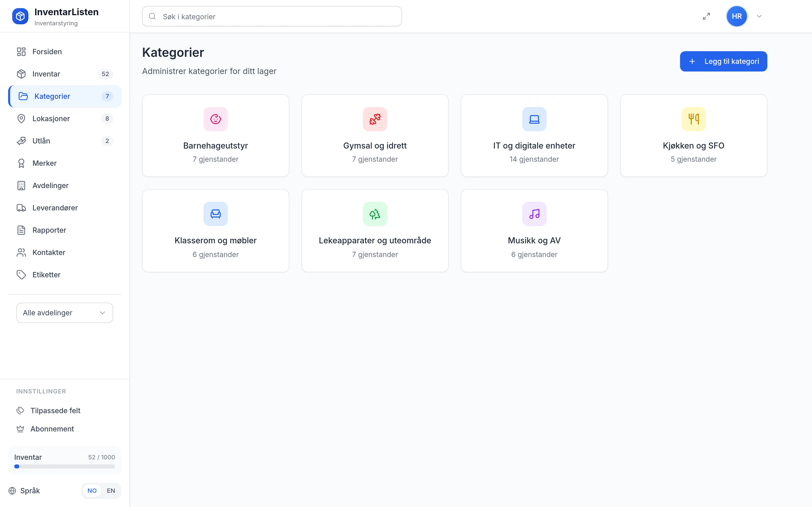The height and width of the screenshot is (507, 812).
Task: Expand the Alle avdelinger dropdown
Action: 64,313
